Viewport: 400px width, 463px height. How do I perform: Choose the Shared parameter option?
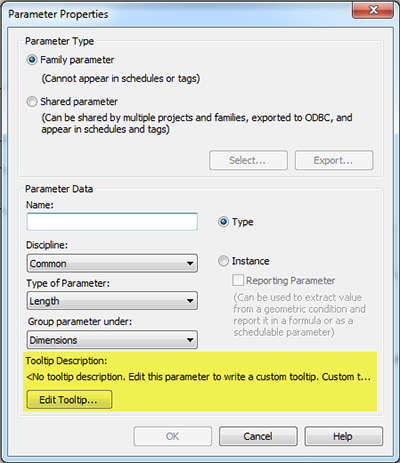(x=32, y=102)
